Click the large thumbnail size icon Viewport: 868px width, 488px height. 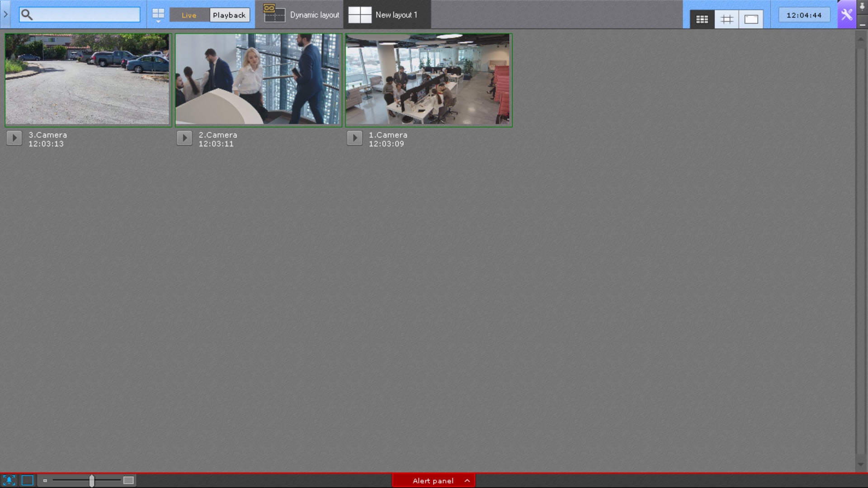coord(128,480)
